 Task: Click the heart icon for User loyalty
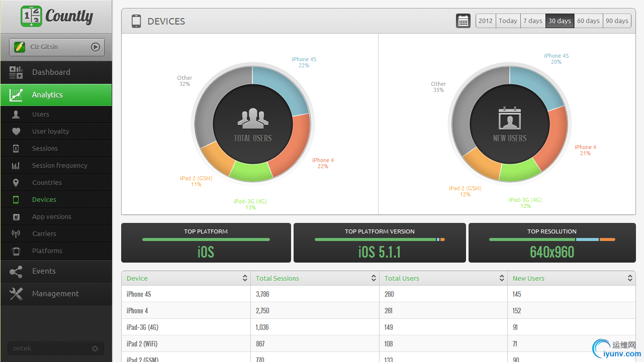[x=16, y=132]
